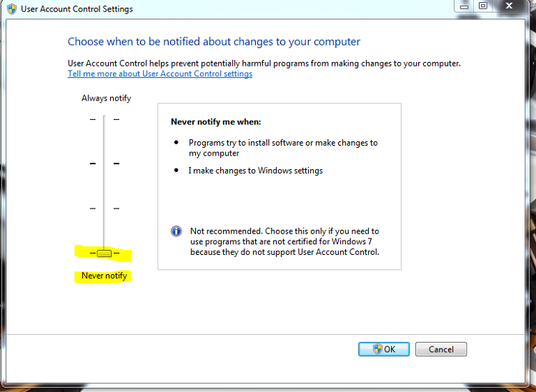Confirm the settings with OK
Screen dimensions: 536x392
coord(384,349)
